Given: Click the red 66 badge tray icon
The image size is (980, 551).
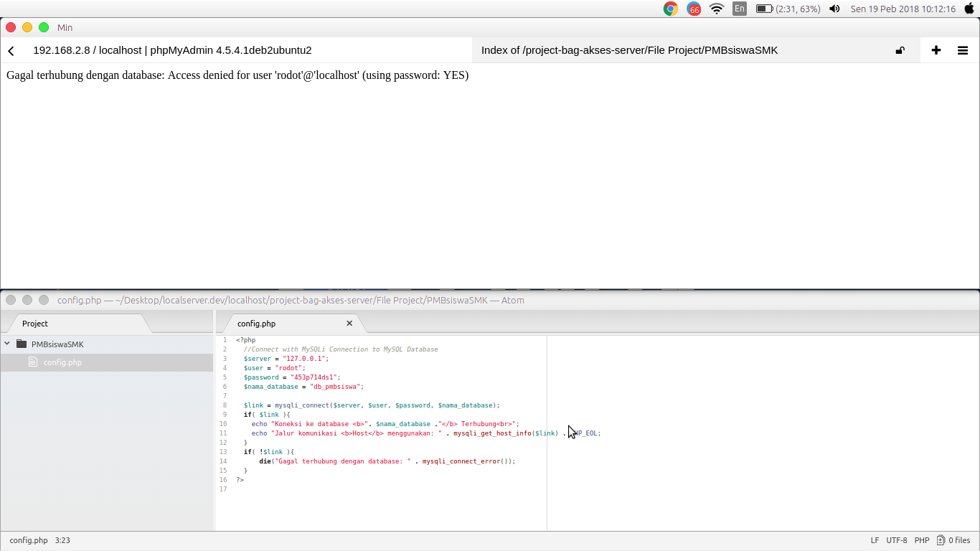Looking at the screenshot, I should click(x=694, y=9).
